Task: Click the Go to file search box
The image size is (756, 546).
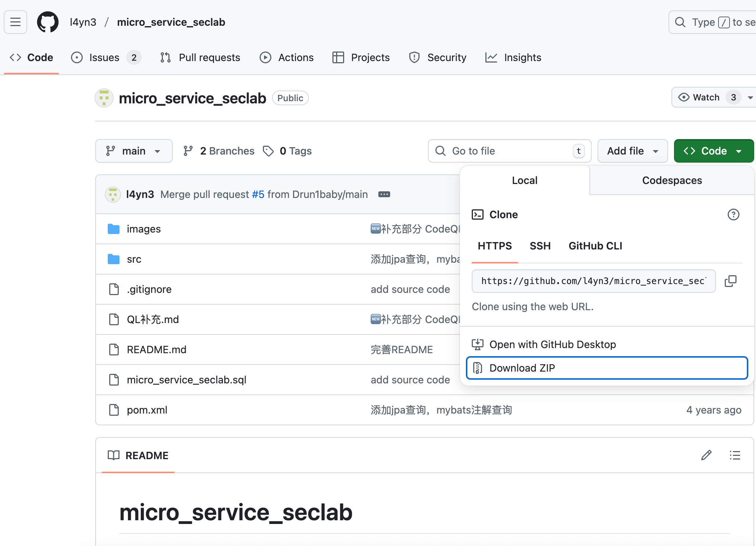Action: tap(510, 151)
